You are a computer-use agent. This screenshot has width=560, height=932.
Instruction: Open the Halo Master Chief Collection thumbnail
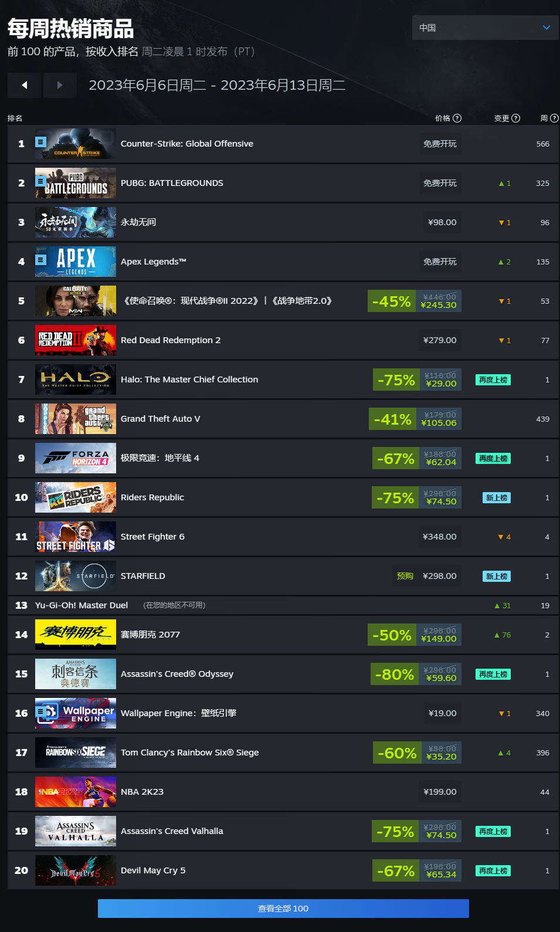pyautogui.click(x=76, y=379)
